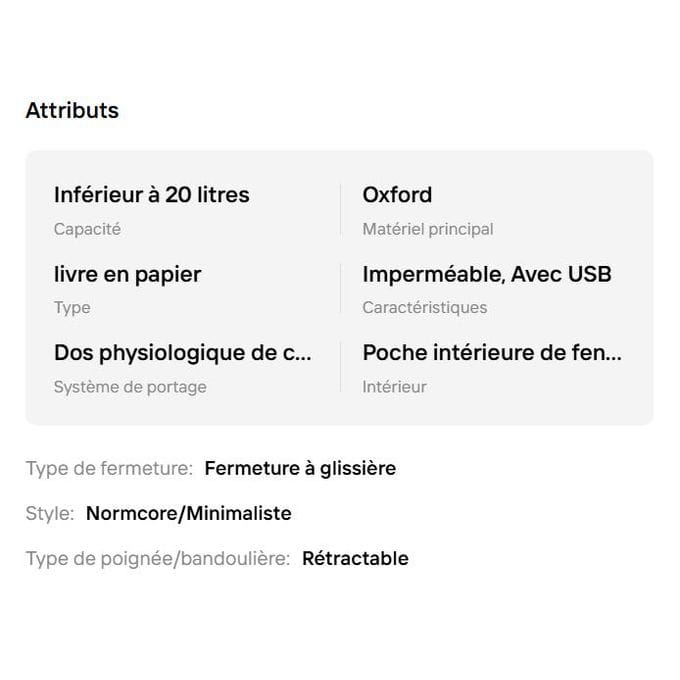Select the Normcore/Minimaliste value
Image resolution: width=680 pixels, height=680 pixels.
pos(189,513)
